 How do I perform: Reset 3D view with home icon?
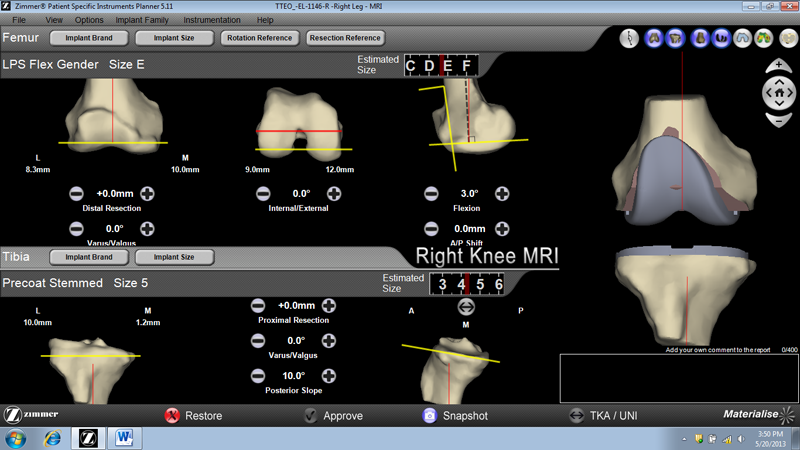[x=778, y=93]
